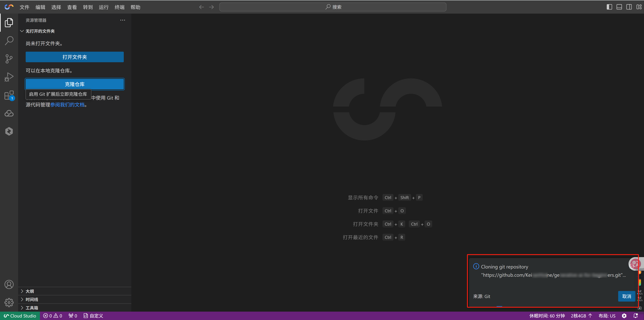The width and height of the screenshot is (644, 320).
Task: Toggle the bottom panel layout button
Action: [619, 7]
